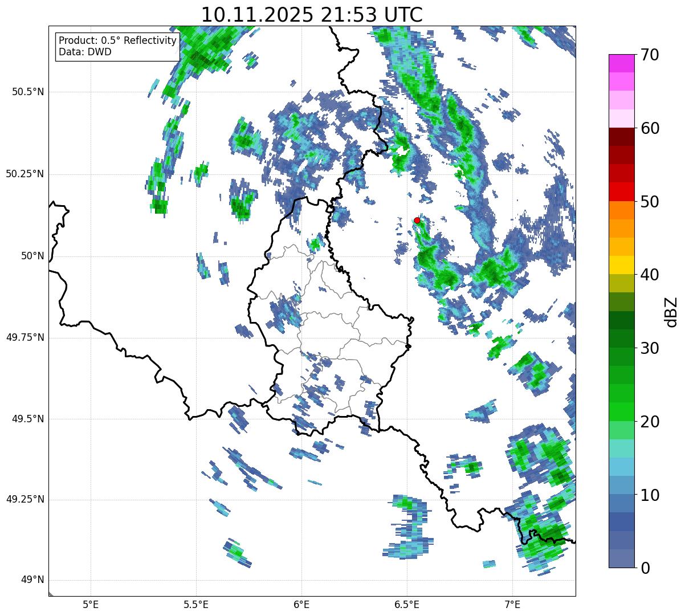Viewport: 685px width, 616px height.
Task: Click the 49.5°N latitude label
Action: [x=28, y=419]
